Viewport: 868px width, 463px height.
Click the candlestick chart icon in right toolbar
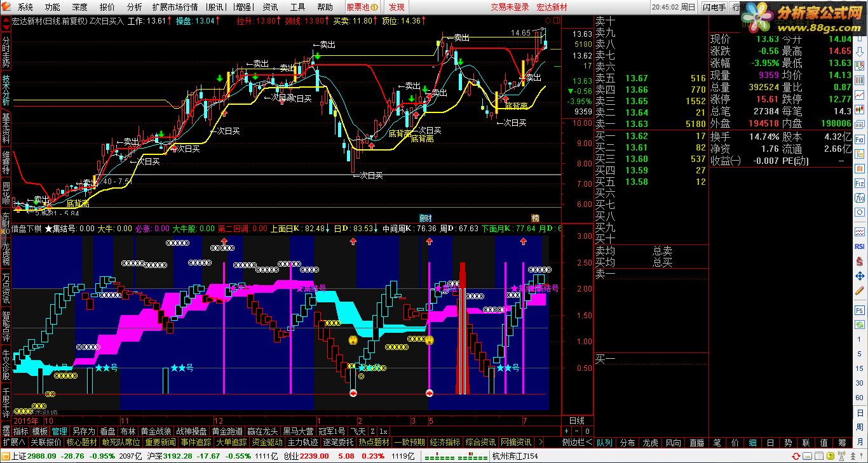click(860, 109)
